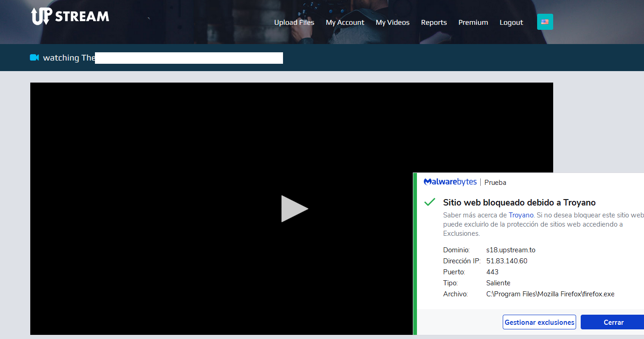Click the green checkmark in Malwarebytes alert
The height and width of the screenshot is (339, 644).
(x=430, y=202)
